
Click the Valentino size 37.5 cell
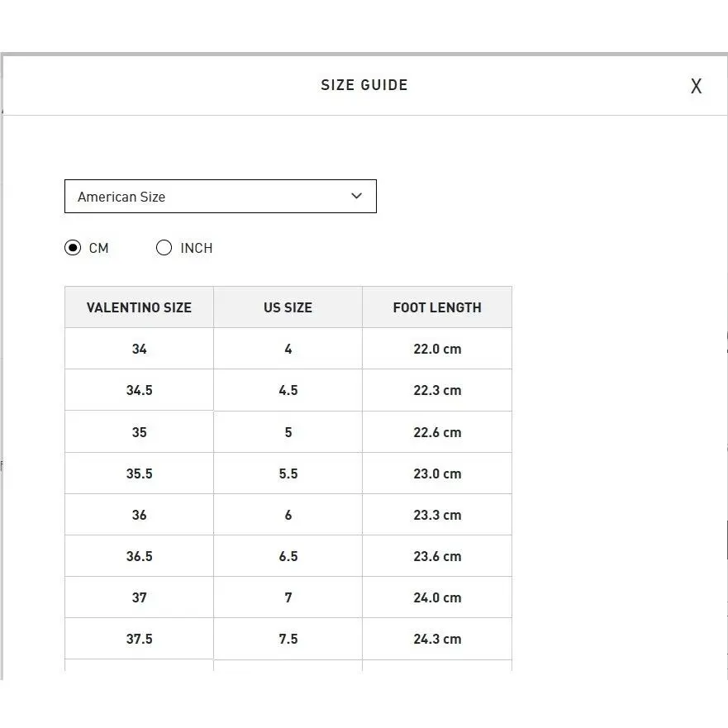click(140, 639)
